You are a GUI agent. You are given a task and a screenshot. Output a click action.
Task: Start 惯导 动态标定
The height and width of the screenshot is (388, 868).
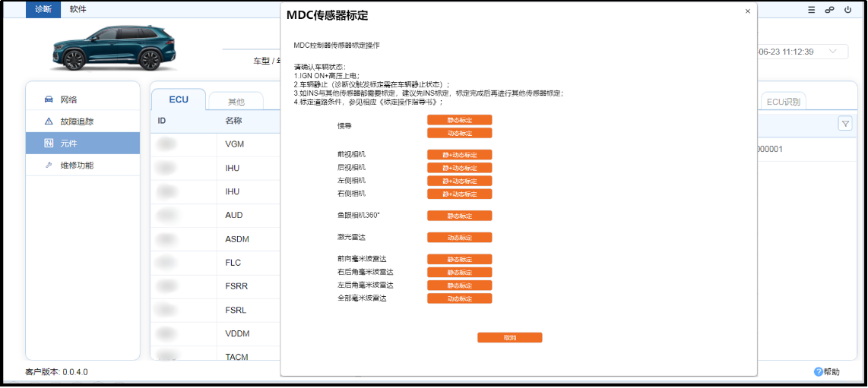460,133
